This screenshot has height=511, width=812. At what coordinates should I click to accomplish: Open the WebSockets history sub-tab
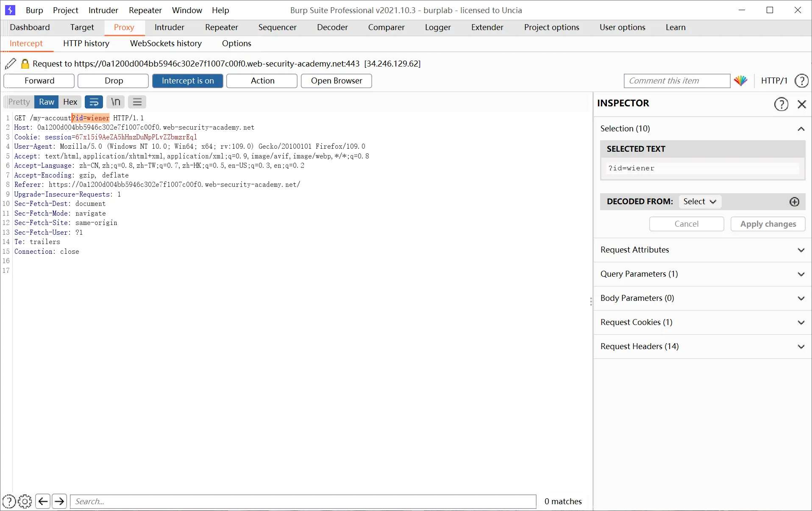click(x=166, y=43)
